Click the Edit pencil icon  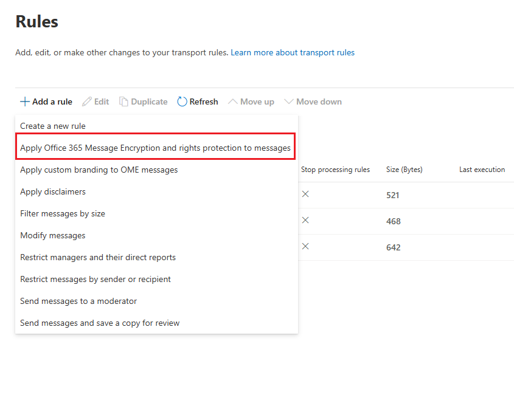(87, 102)
